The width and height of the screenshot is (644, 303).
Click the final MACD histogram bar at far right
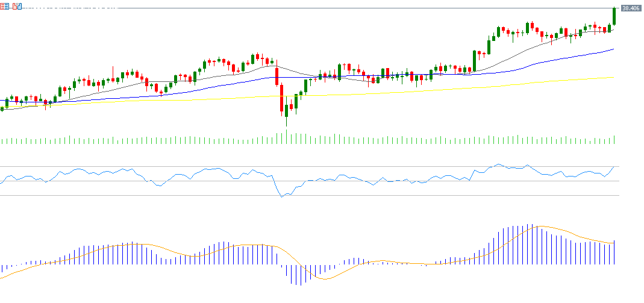[x=614, y=252]
